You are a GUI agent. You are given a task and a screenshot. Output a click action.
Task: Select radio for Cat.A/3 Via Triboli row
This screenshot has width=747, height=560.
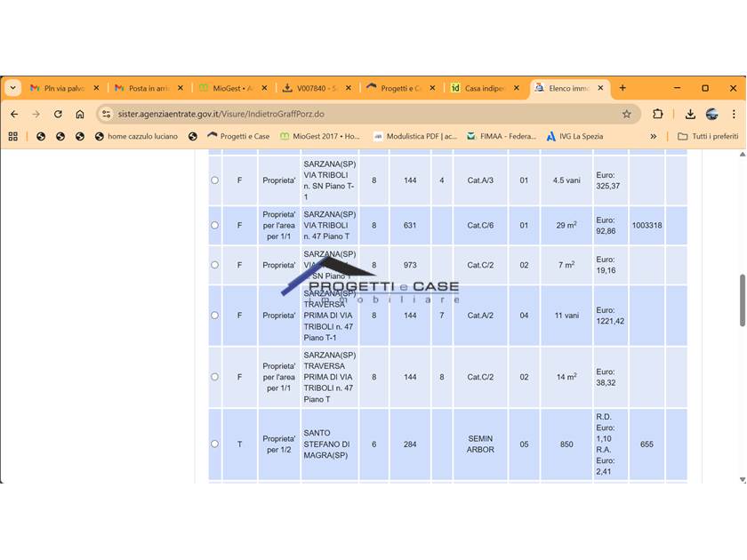(214, 180)
